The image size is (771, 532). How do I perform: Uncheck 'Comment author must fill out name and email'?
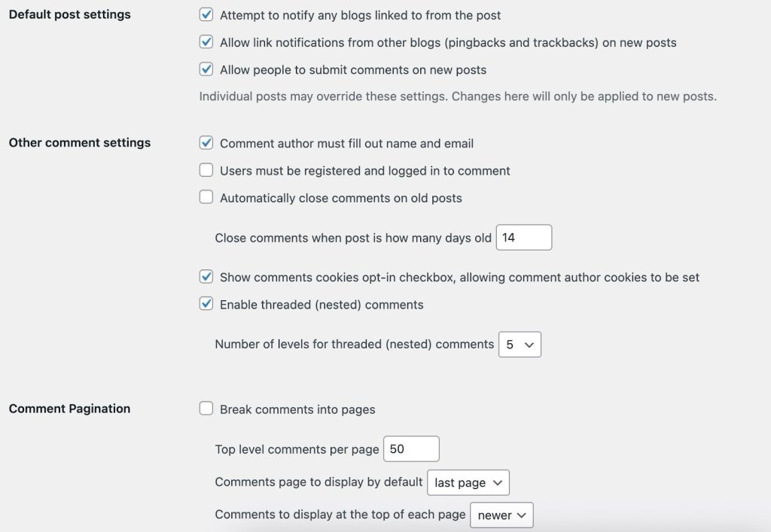click(x=206, y=143)
